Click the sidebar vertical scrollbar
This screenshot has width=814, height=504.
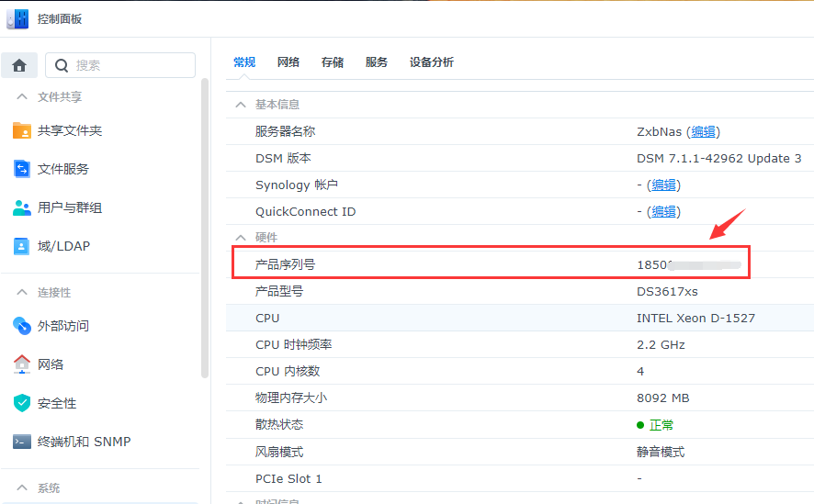[x=205, y=229]
